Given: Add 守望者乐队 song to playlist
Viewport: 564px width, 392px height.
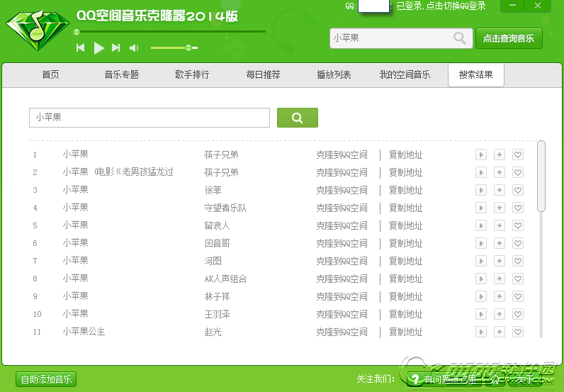Looking at the screenshot, I should click(x=500, y=208).
